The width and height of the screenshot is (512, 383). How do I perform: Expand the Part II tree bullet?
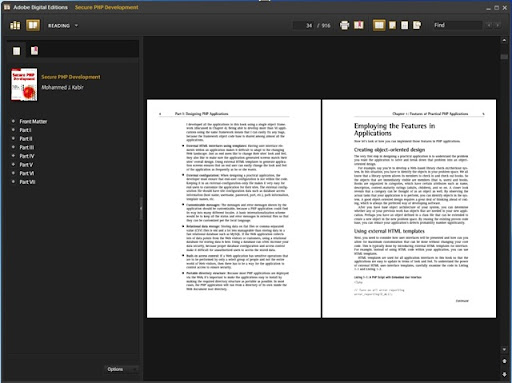click(x=13, y=139)
